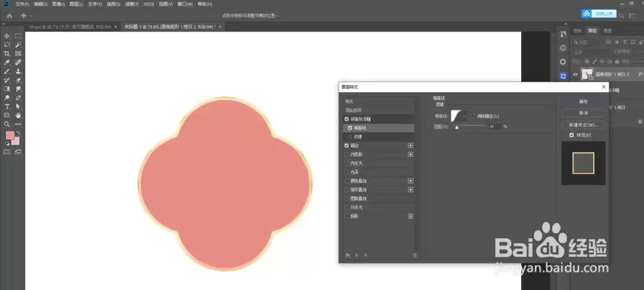The image size is (644, 290).
Task: Add another Gradient Overlay with plus button
Action: [x=410, y=189]
